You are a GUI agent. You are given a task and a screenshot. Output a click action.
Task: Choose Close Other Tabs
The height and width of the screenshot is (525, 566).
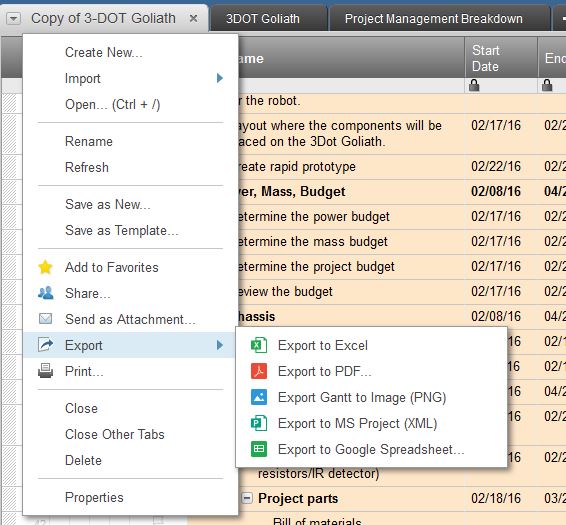click(x=115, y=435)
